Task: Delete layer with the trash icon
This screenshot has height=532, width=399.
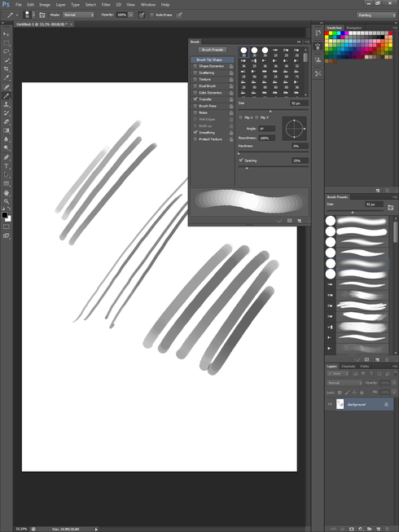Action: tap(387, 529)
